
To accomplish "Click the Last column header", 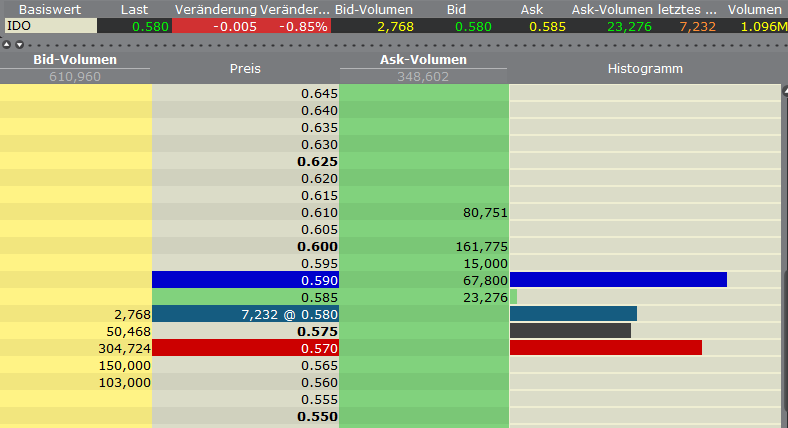I will [135, 10].
